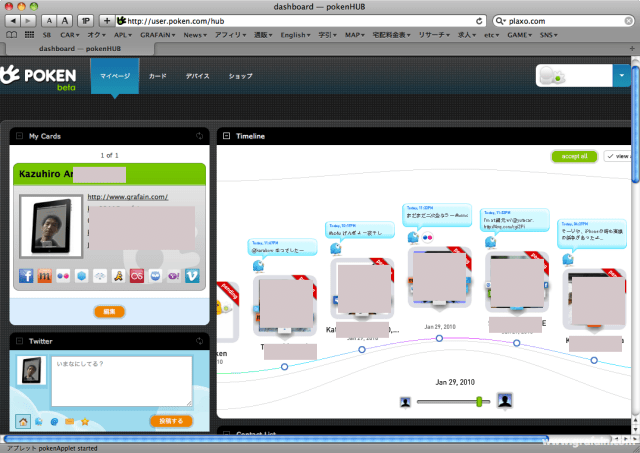
Task: Open the bookmarks book icon
Action: point(11,35)
